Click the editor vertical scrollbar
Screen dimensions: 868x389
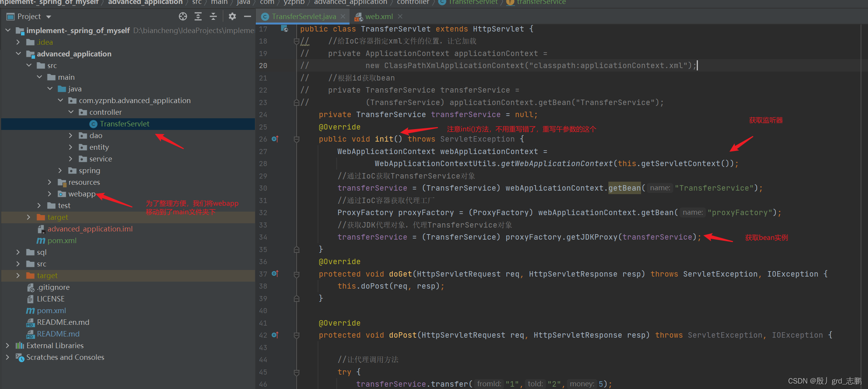864,206
